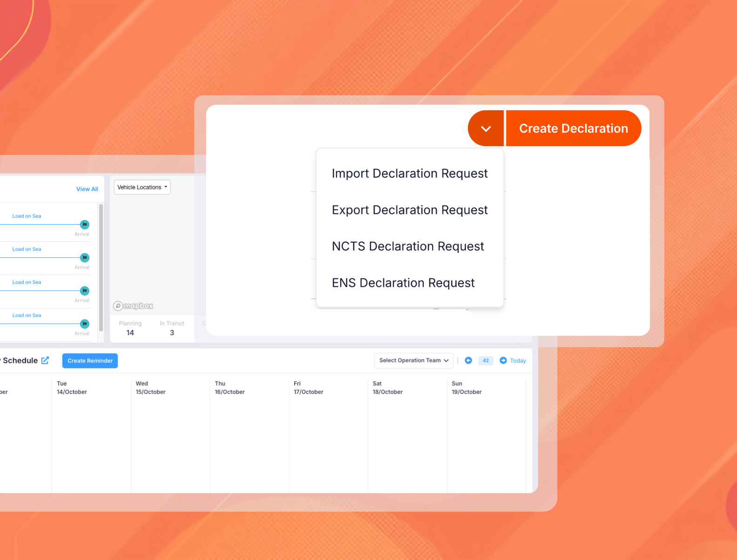
Task: Select Sat 18/October column header
Action: (388, 388)
